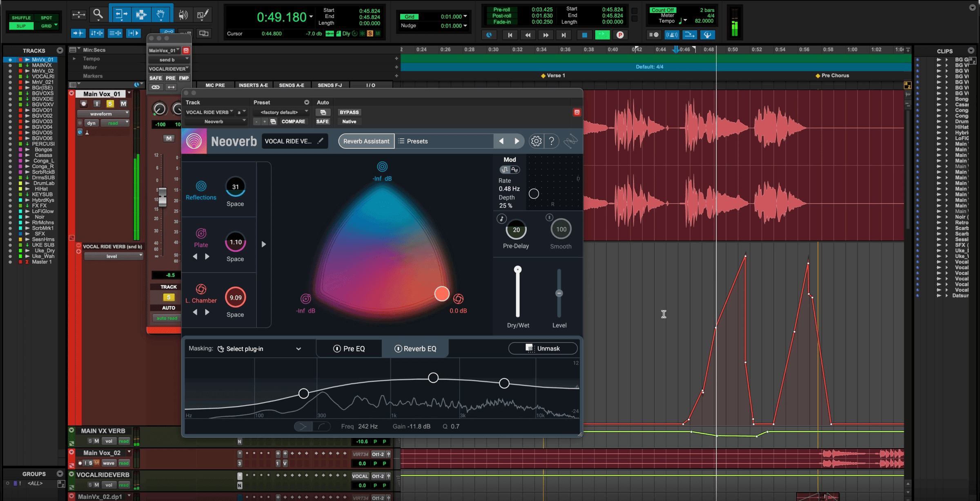Toggle the Pre EQ power button
Image resolution: width=980 pixels, height=501 pixels.
pyautogui.click(x=337, y=349)
